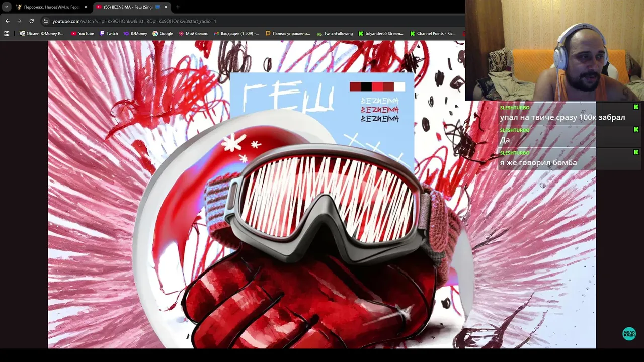The height and width of the screenshot is (362, 644).
Task: Click the media indicator icon on YouTube tab
Action: [158, 7]
